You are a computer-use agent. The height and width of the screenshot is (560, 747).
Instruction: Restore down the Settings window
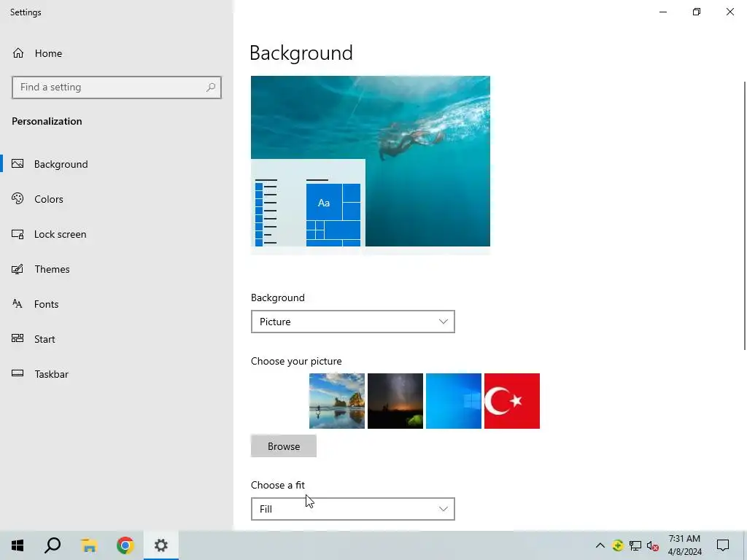tap(697, 12)
